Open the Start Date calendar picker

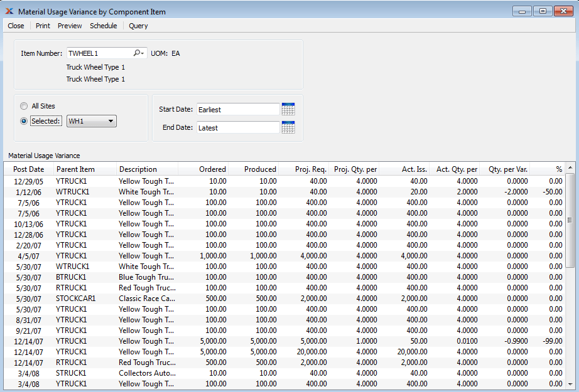point(289,109)
